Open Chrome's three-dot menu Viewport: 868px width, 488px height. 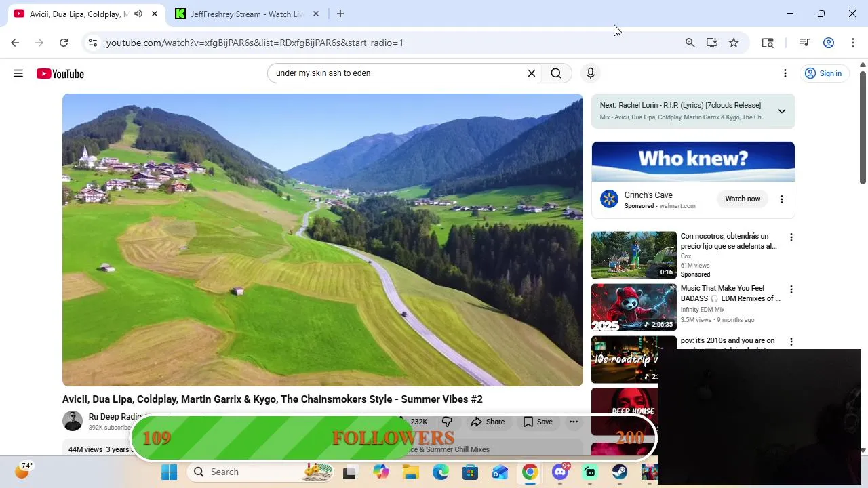(853, 43)
